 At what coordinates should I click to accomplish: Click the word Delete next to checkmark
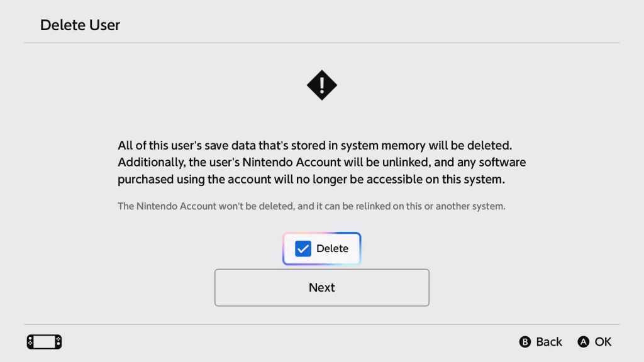click(332, 249)
